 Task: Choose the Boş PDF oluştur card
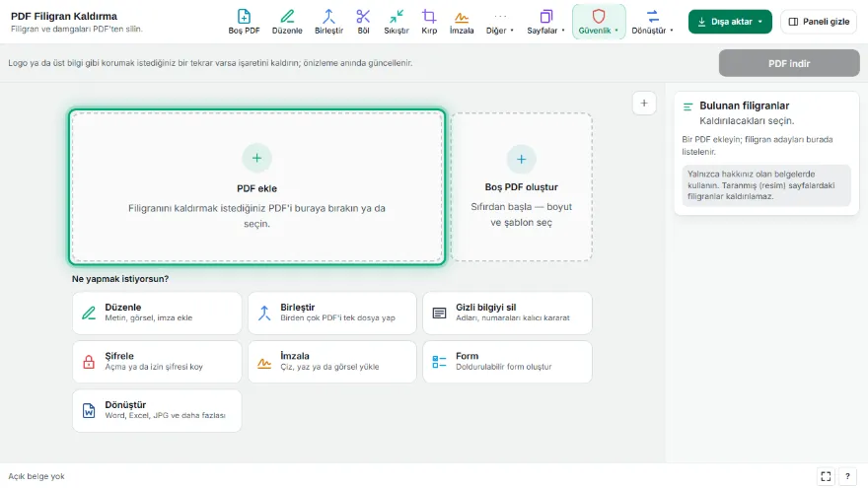tap(522, 187)
